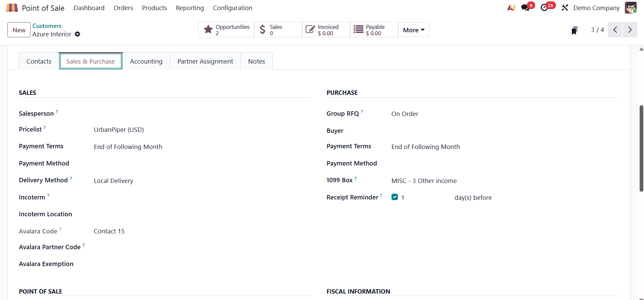644x300 pixels.
Task: Open the Configuration menu
Action: [232, 8]
